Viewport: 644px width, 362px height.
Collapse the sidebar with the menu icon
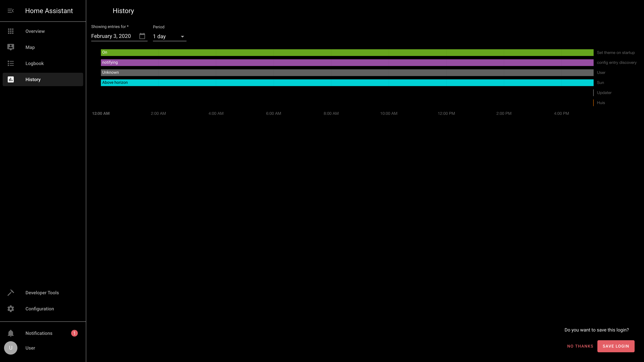pos(11,11)
